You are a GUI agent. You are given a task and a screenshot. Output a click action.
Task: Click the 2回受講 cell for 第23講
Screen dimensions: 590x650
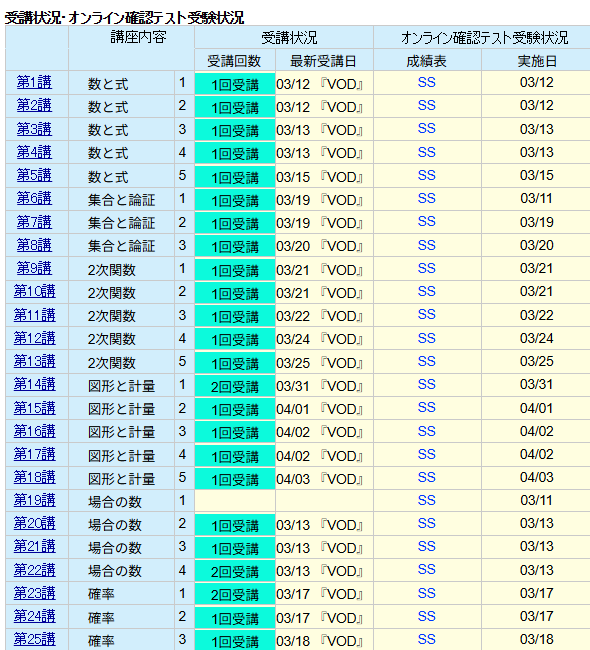(235, 594)
